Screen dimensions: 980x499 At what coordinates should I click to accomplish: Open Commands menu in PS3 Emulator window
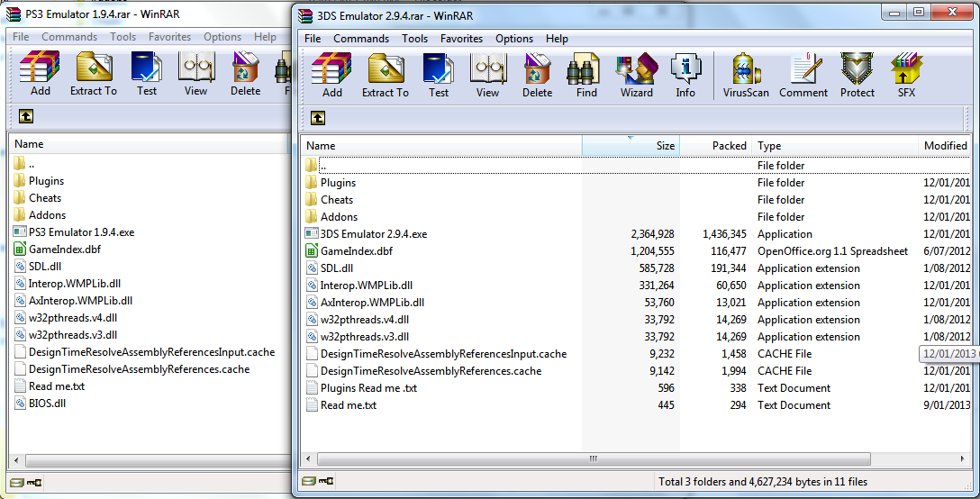(69, 37)
